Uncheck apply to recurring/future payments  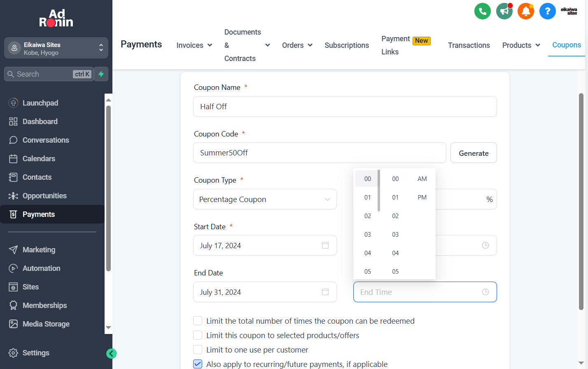(x=198, y=364)
